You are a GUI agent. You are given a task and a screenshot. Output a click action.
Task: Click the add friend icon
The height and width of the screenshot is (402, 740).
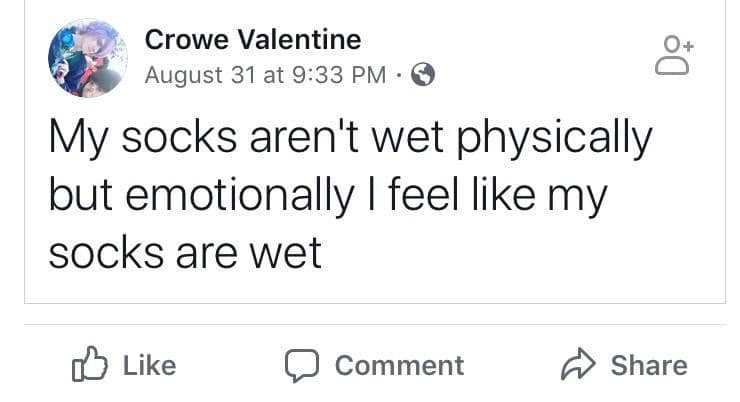point(673,56)
